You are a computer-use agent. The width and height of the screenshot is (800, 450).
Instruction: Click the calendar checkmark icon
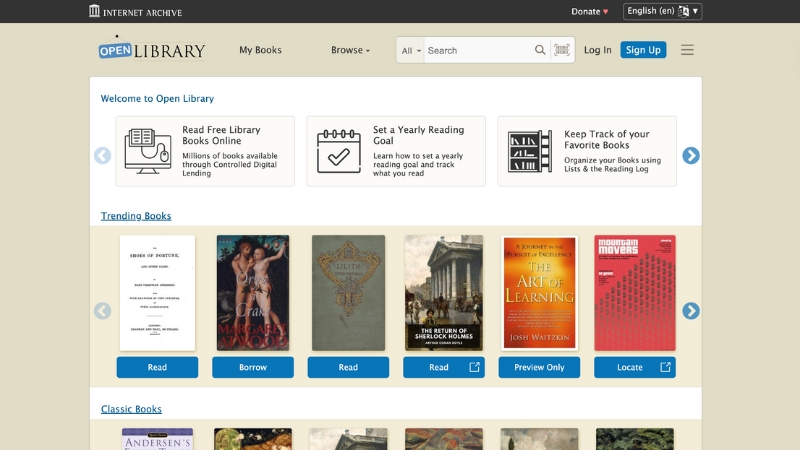click(339, 151)
